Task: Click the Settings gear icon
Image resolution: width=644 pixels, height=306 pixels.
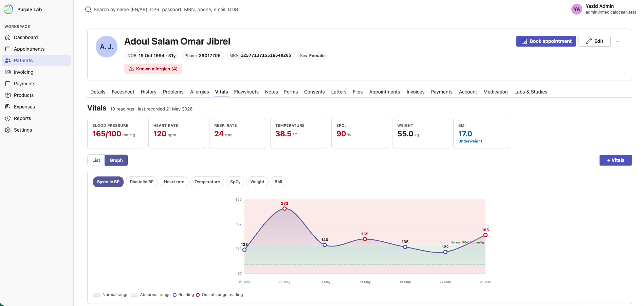Action: click(x=8, y=130)
